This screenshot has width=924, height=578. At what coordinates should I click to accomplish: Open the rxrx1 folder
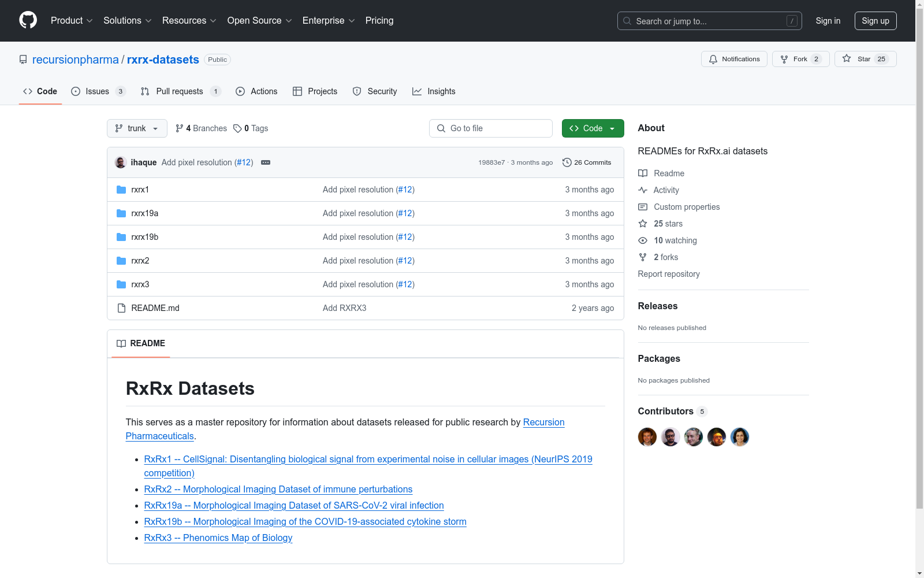click(x=140, y=190)
